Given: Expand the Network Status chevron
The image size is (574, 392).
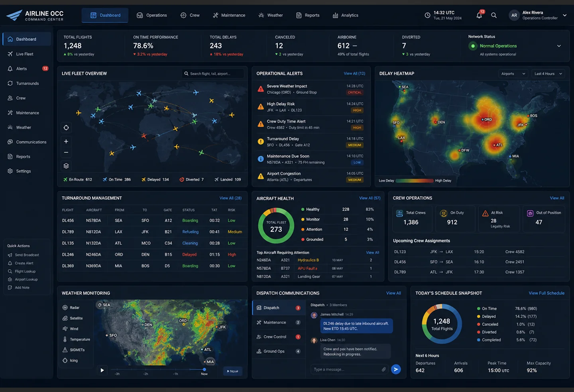Looking at the screenshot, I should click(559, 46).
